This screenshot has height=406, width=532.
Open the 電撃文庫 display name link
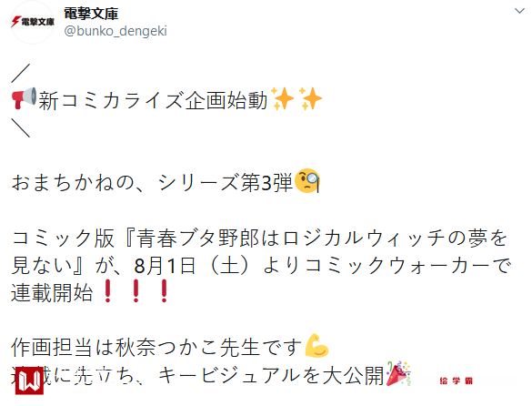(91, 14)
